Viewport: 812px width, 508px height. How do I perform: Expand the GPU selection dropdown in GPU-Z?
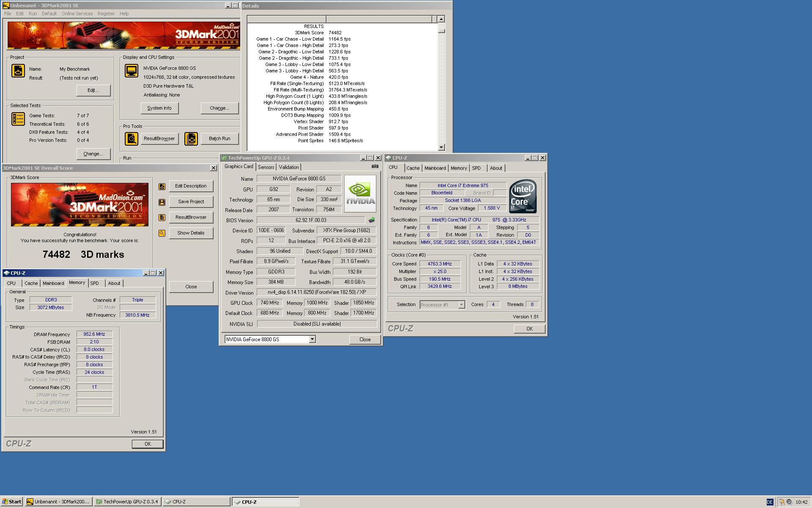(312, 340)
